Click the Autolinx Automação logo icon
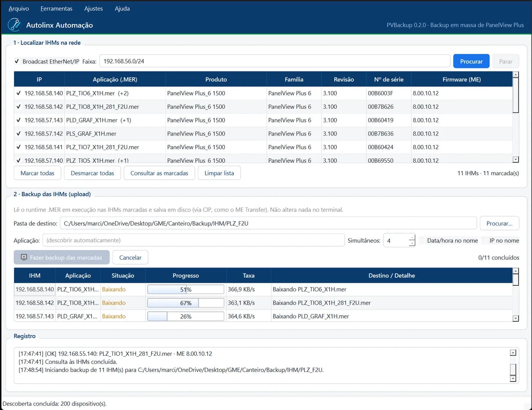The height and width of the screenshot is (410, 532). (15, 25)
